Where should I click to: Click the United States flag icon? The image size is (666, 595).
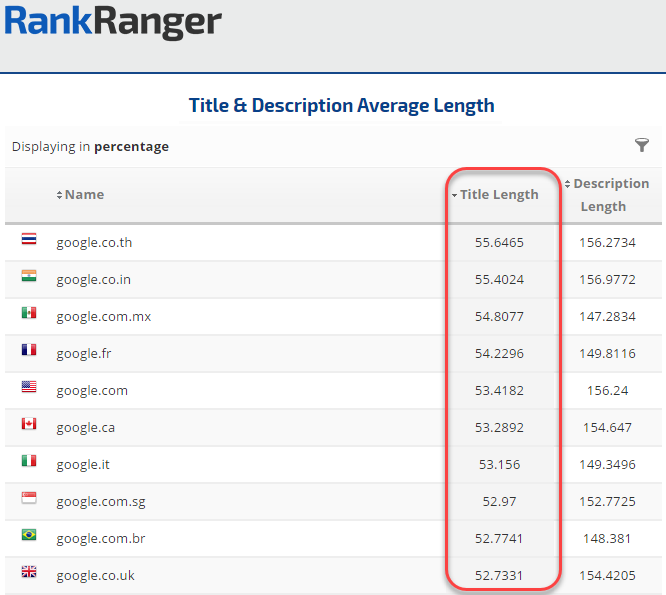point(29,387)
